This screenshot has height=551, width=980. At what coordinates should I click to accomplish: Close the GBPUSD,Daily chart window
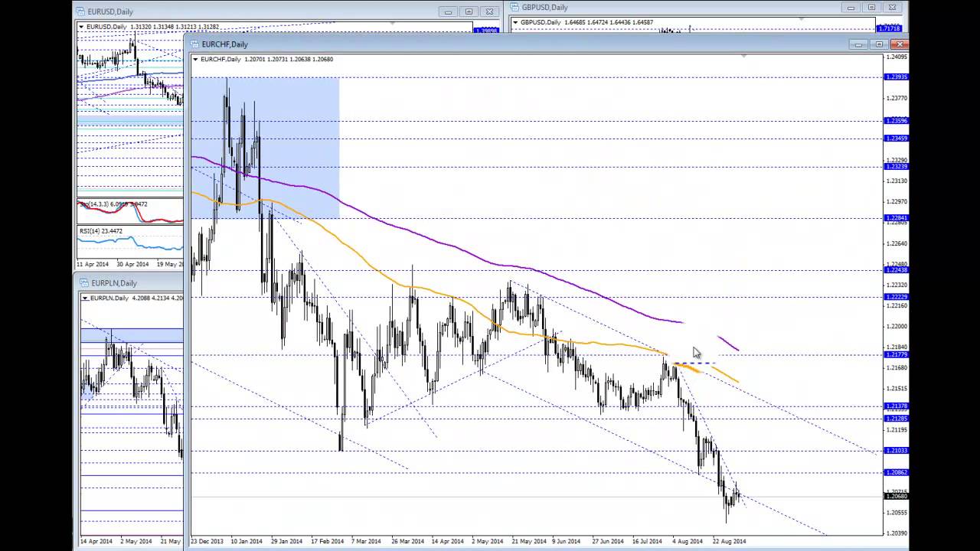[x=892, y=8]
